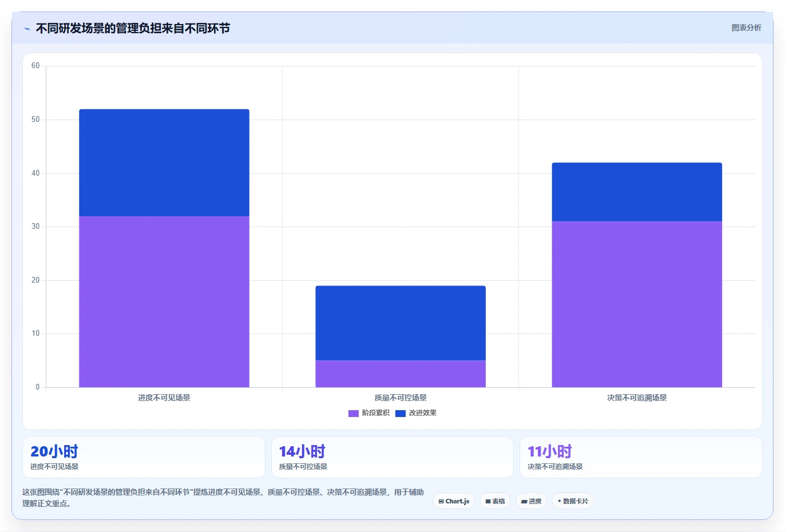Click the 11小时 value in third card
The width and height of the screenshot is (785, 532).
[549, 451]
